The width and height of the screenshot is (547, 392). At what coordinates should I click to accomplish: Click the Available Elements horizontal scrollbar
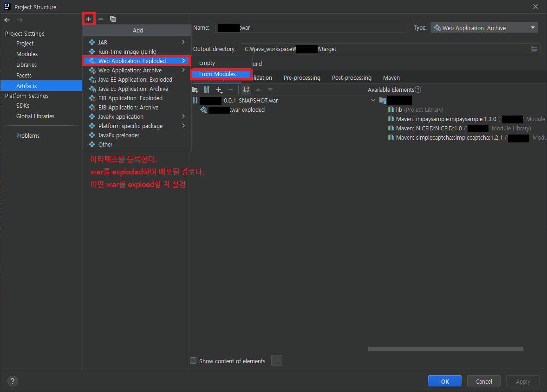(445, 349)
